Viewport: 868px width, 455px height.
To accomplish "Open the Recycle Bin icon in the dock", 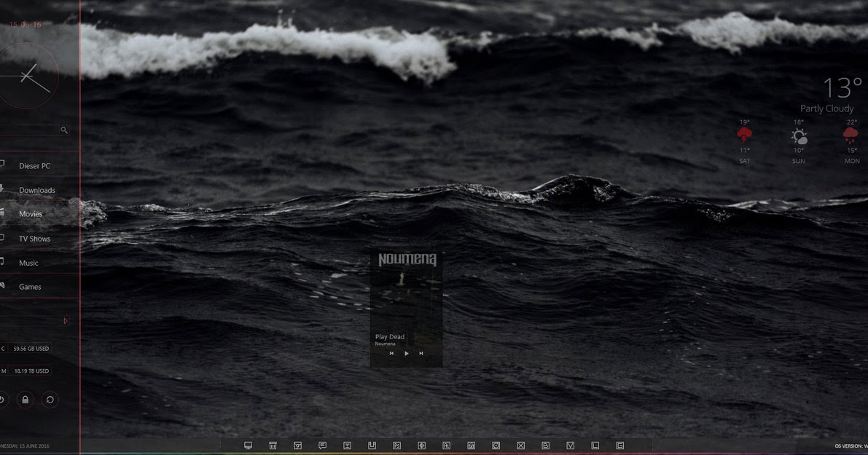I will click(x=271, y=445).
